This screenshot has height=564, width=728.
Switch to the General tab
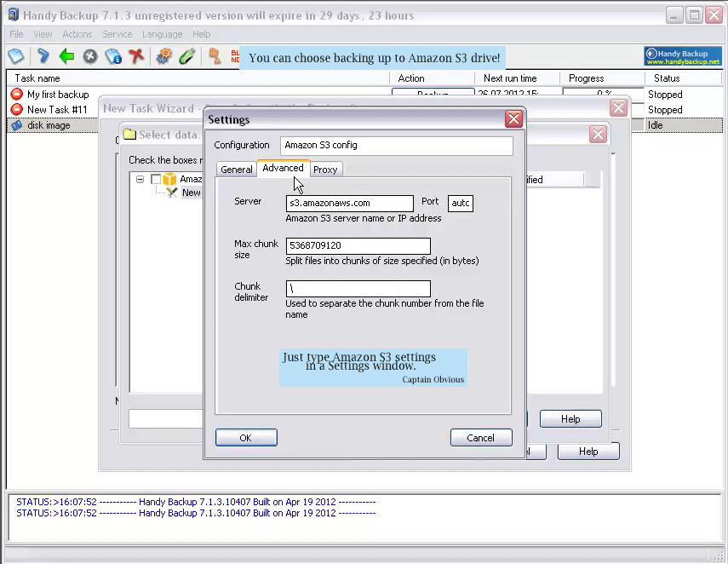click(236, 170)
